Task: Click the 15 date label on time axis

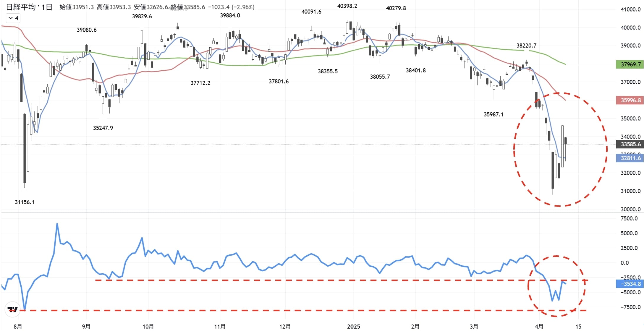Action: pyautogui.click(x=578, y=327)
